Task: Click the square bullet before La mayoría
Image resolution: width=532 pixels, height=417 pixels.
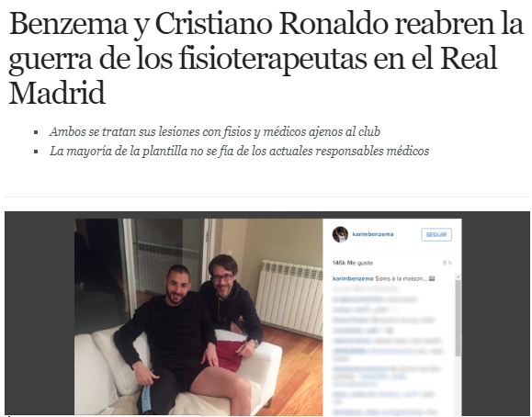Action: (x=36, y=152)
